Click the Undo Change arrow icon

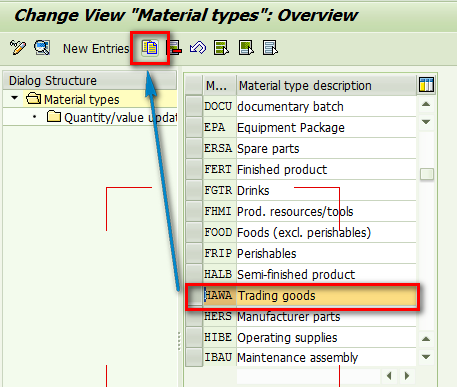click(198, 48)
